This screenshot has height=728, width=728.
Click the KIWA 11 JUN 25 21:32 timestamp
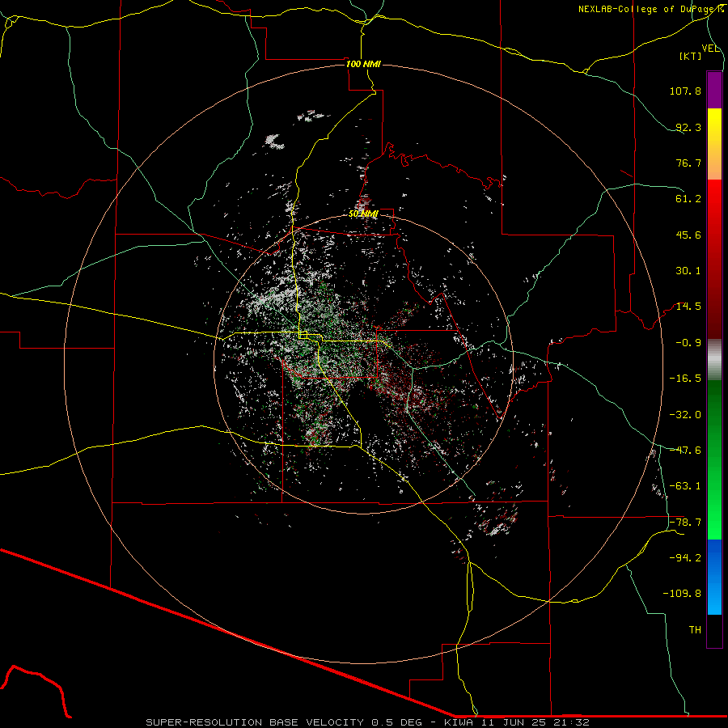(517, 722)
